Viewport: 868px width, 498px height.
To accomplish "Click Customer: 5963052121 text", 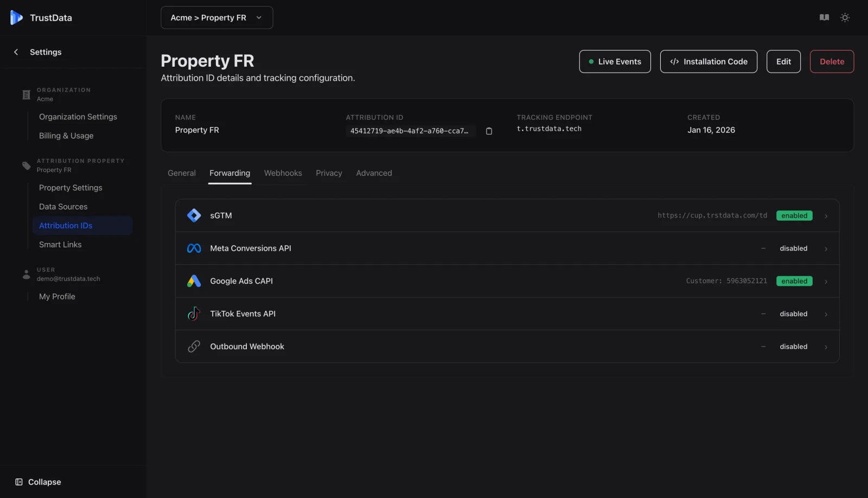I will coord(726,281).
